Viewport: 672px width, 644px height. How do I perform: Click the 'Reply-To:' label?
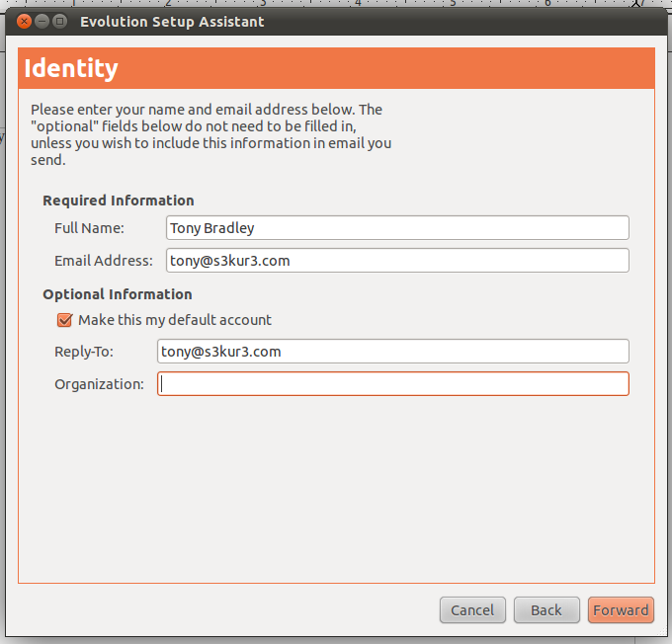pyautogui.click(x=84, y=352)
